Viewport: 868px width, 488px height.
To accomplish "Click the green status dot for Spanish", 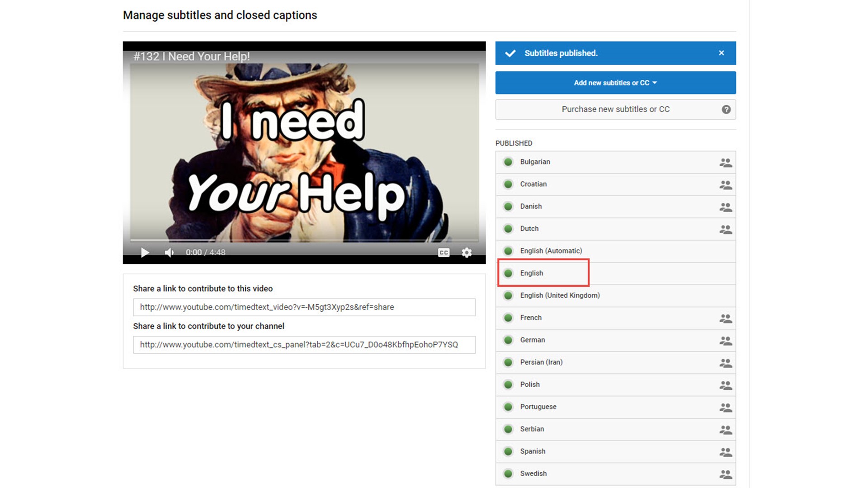I will point(508,451).
